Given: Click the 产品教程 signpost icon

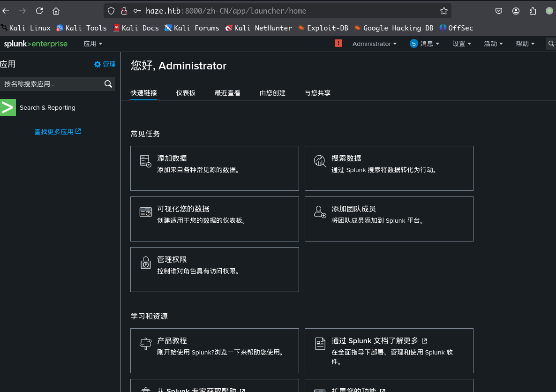Looking at the screenshot, I should pyautogui.click(x=146, y=344).
